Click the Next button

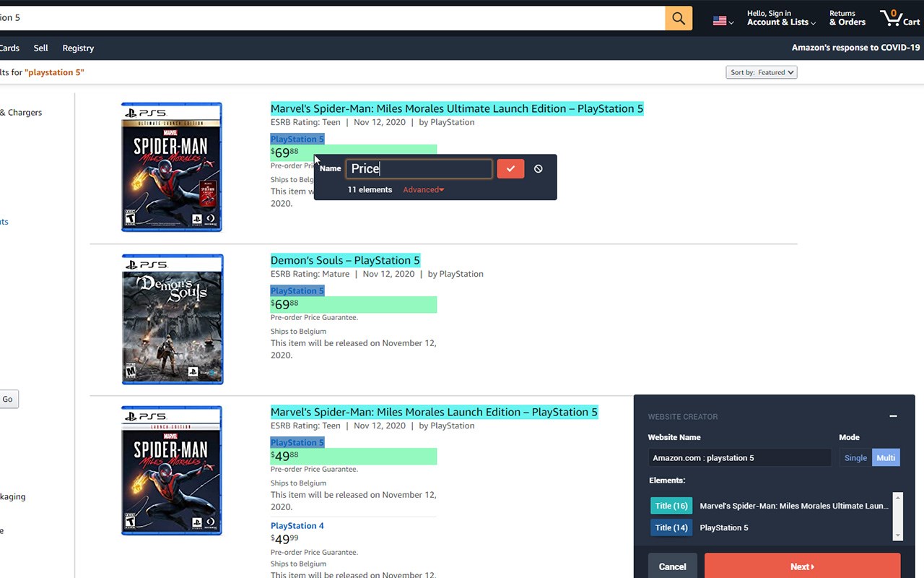[802, 566]
